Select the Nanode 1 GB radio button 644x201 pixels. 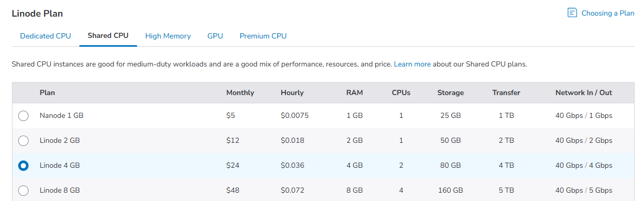[23, 116]
